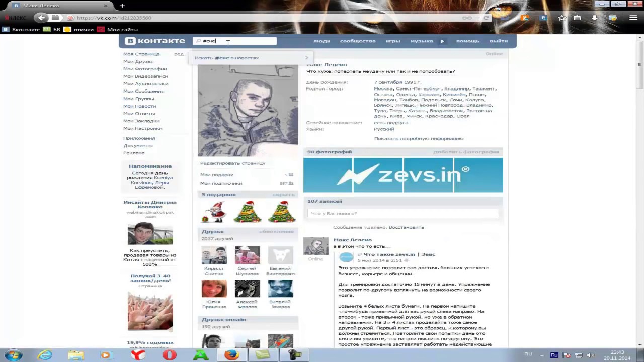The height and width of the screenshot is (362, 644).
Task: Open Internet Explorer from the taskbar
Action: click(x=45, y=355)
